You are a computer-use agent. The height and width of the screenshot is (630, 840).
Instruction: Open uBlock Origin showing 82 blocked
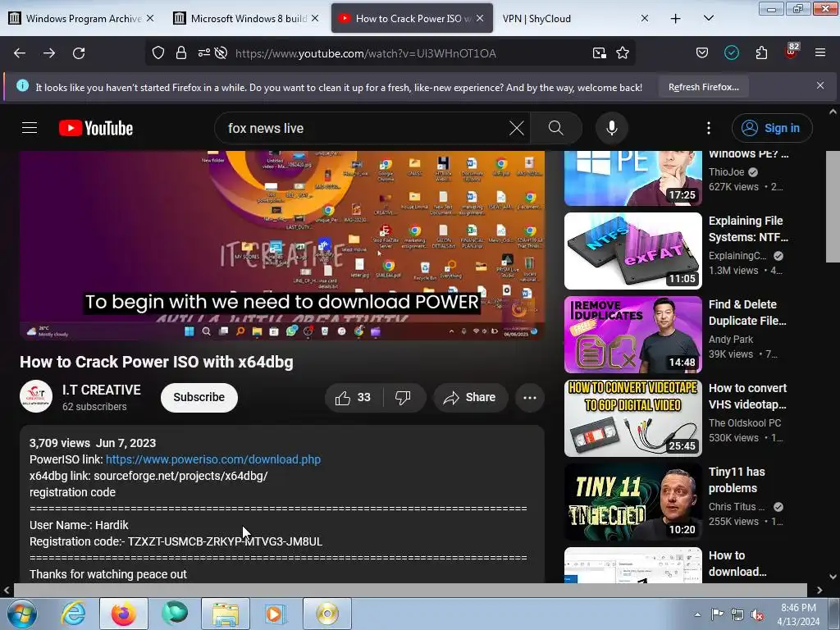coord(792,52)
